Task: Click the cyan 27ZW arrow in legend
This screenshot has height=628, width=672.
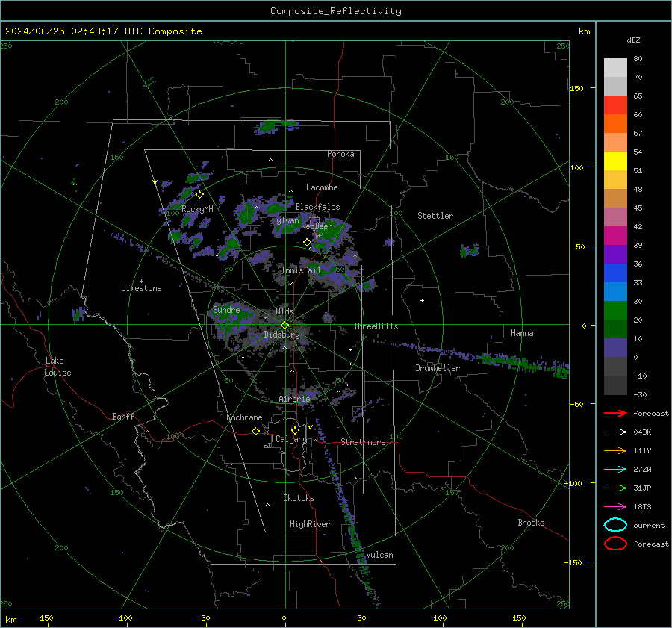Action: [615, 470]
